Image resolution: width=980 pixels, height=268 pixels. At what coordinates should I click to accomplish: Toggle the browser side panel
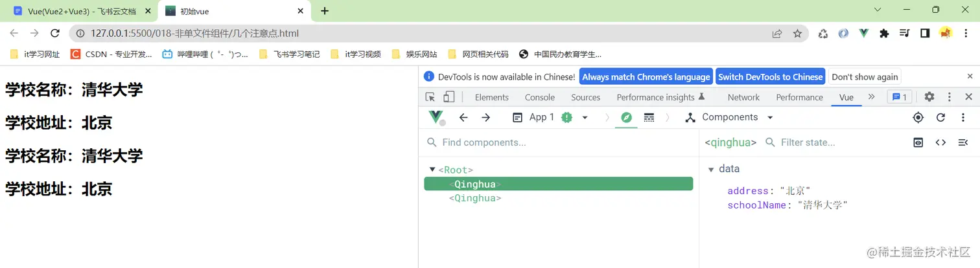click(x=925, y=33)
